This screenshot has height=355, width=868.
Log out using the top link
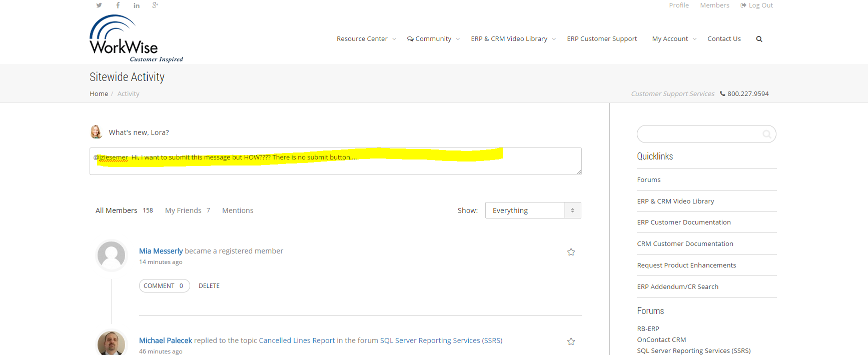click(x=756, y=5)
